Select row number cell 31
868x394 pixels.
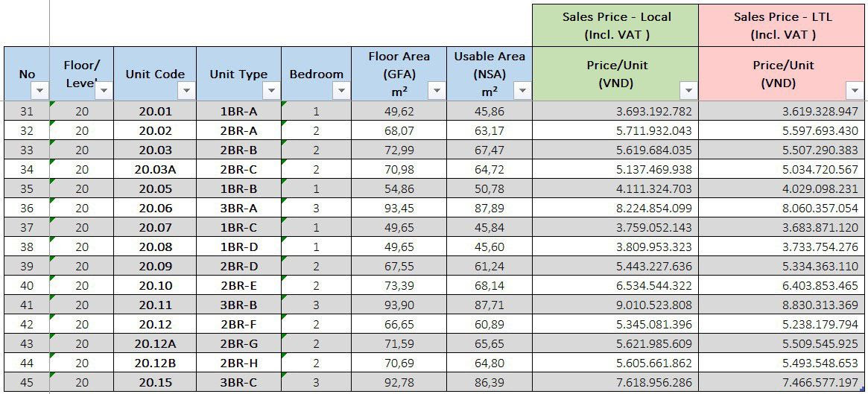pyautogui.click(x=27, y=111)
